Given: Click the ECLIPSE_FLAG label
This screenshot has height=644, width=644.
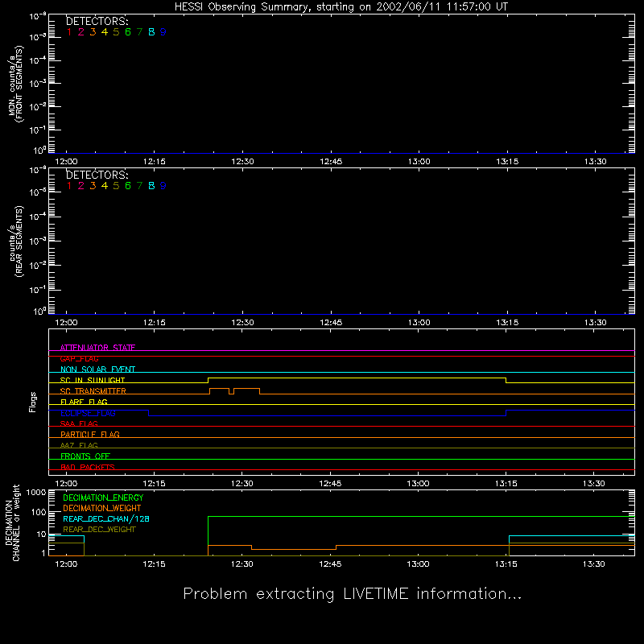Looking at the screenshot, I should [x=88, y=413].
